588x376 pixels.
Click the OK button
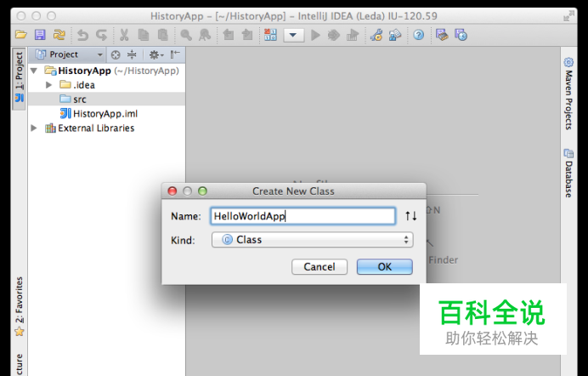385,267
